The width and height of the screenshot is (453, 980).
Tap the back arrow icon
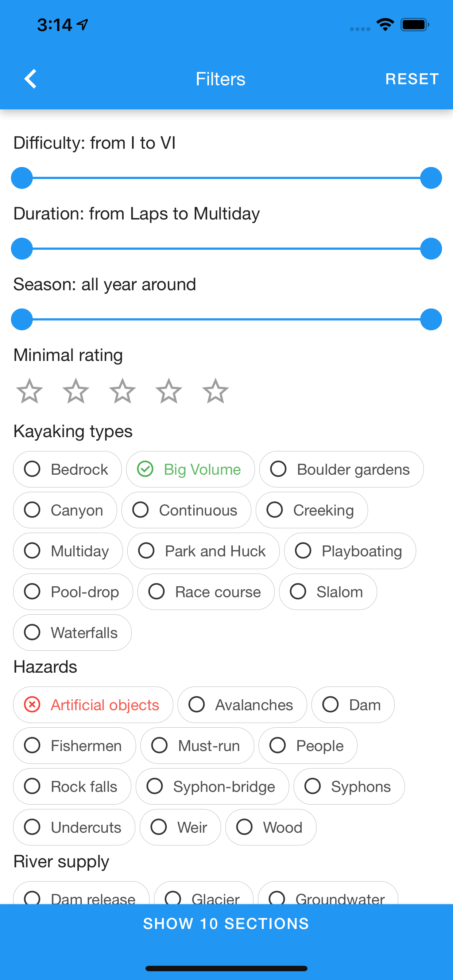pos(30,79)
